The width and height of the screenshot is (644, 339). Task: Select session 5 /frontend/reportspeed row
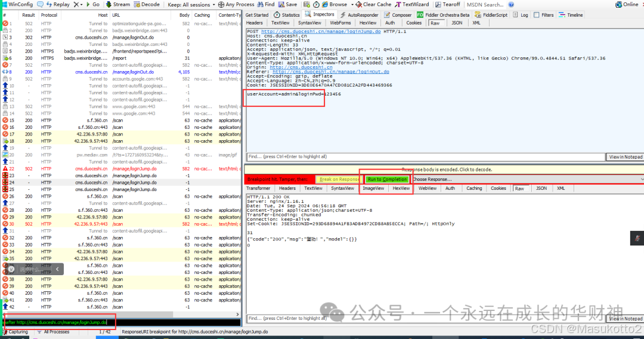tap(121, 51)
